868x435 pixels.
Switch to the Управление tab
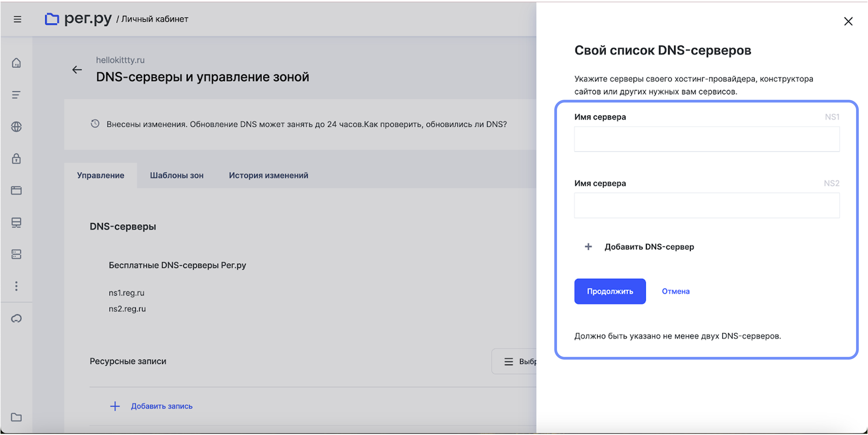(101, 175)
